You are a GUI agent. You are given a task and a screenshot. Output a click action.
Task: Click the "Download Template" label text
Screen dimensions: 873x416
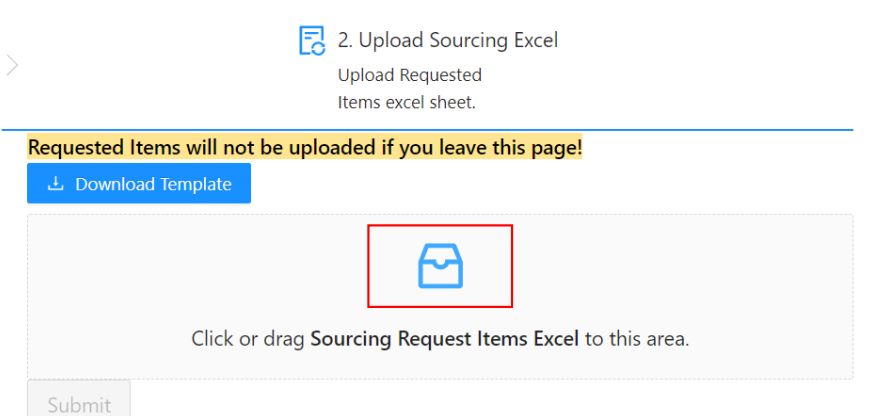(153, 184)
